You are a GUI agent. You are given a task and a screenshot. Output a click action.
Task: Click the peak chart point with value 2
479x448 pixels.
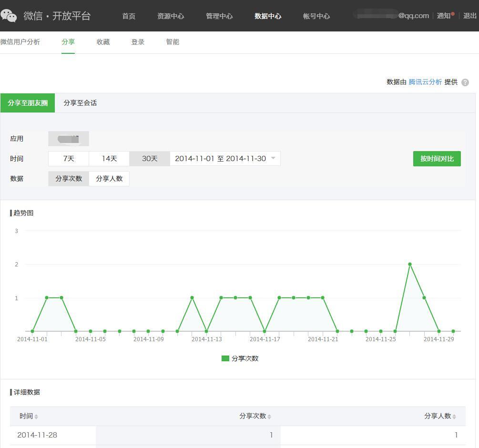(x=410, y=264)
